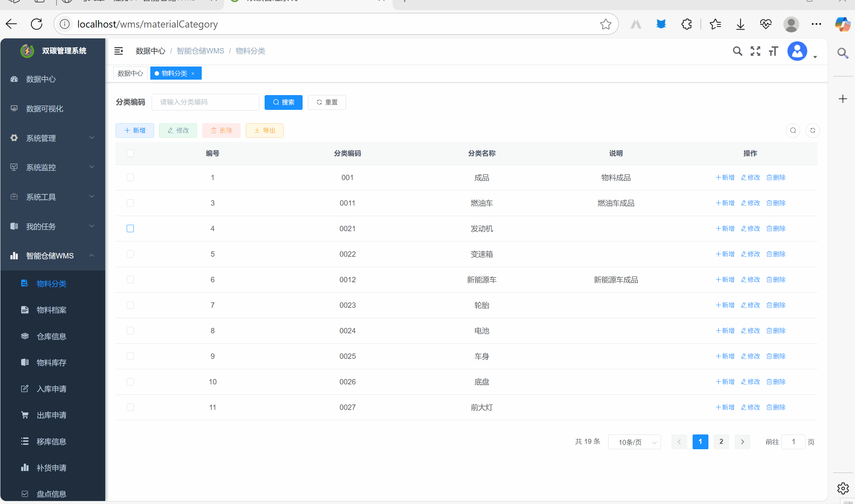This screenshot has height=504, width=855.
Task: Collapse sidebar with hamburger icon
Action: click(x=118, y=51)
